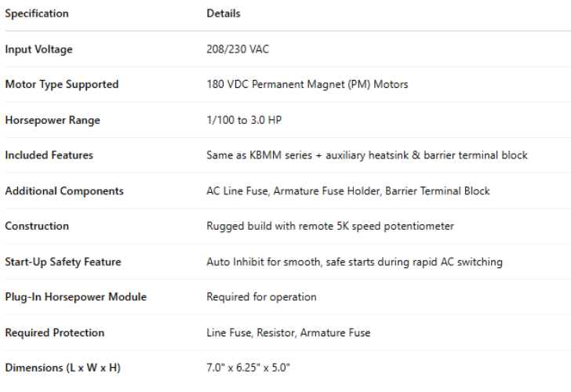Select the Plug-In Horsepower Module label
Screen dimensions: 571x392
[x=75, y=297]
